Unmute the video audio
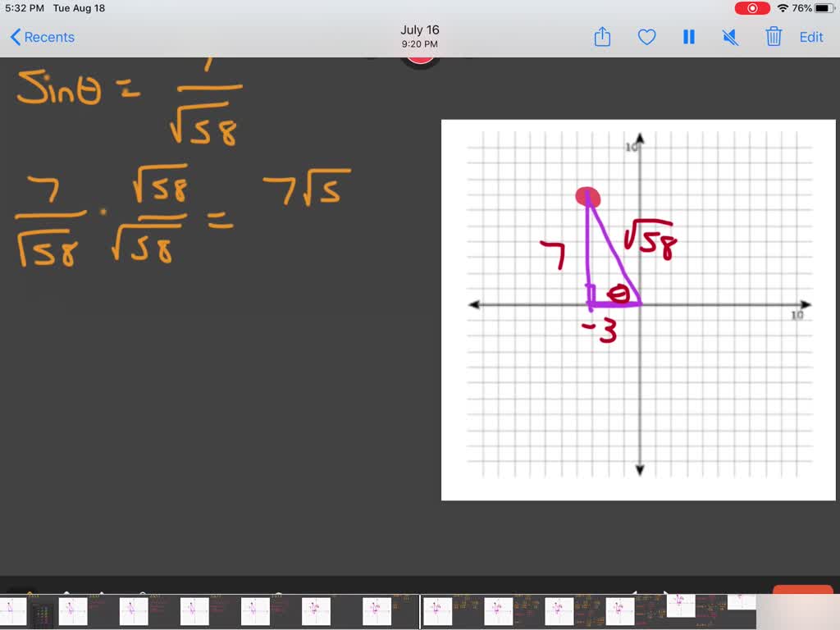840x630 pixels. 730,37
